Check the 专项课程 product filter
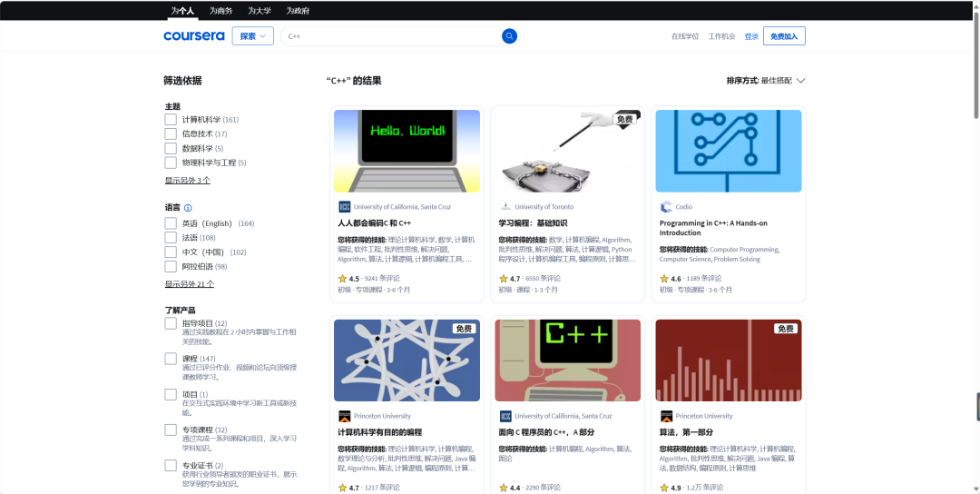Image resolution: width=980 pixels, height=494 pixels. 171,430
